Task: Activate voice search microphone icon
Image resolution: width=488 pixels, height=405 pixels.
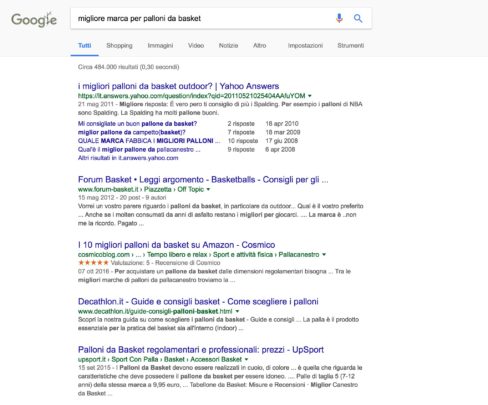Action: tap(339, 18)
